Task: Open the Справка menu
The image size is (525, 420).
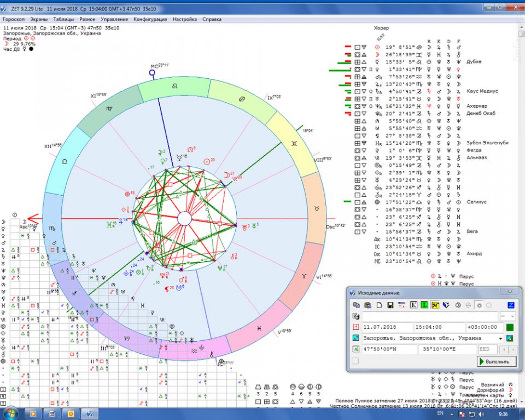Action: pos(212,19)
